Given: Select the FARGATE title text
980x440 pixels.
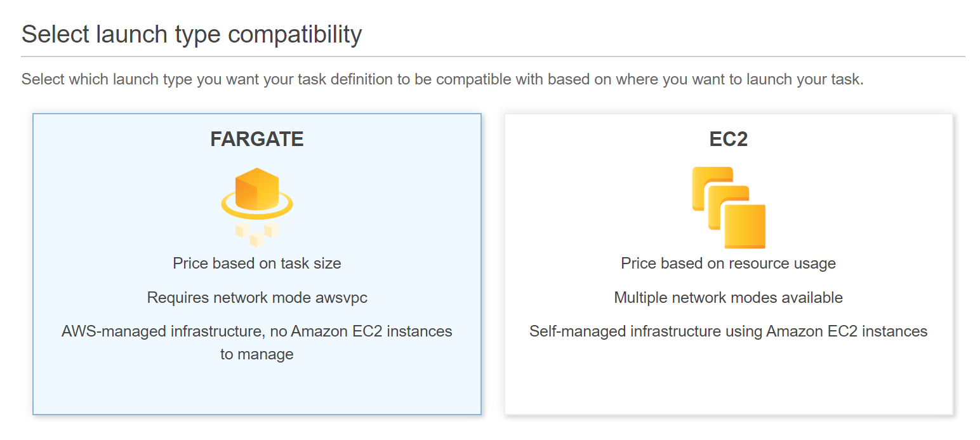Looking at the screenshot, I should [257, 139].
